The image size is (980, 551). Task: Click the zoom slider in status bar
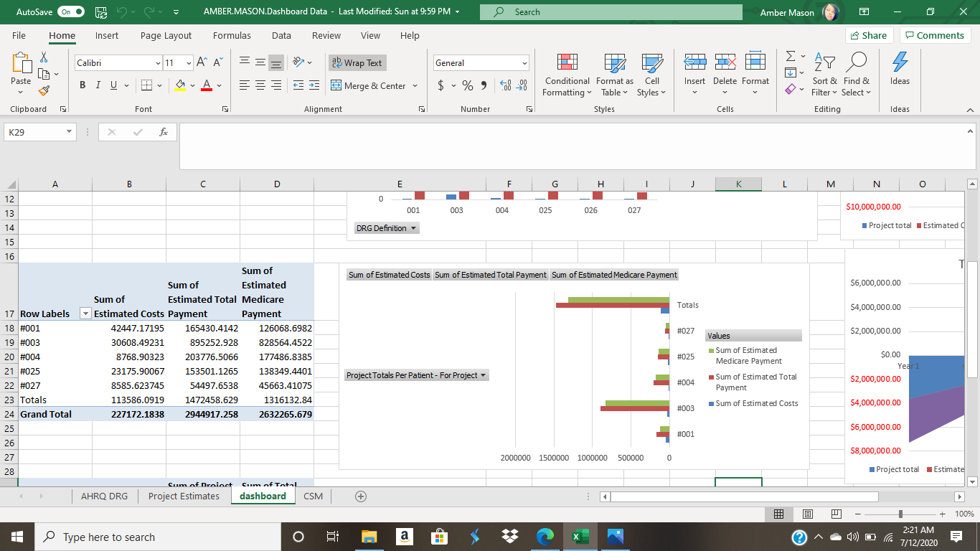point(900,514)
